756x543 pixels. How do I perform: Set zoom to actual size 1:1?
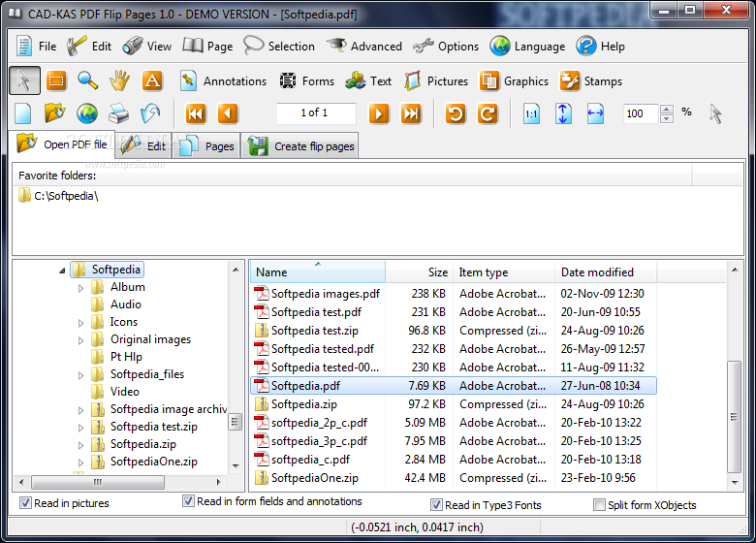[x=531, y=113]
